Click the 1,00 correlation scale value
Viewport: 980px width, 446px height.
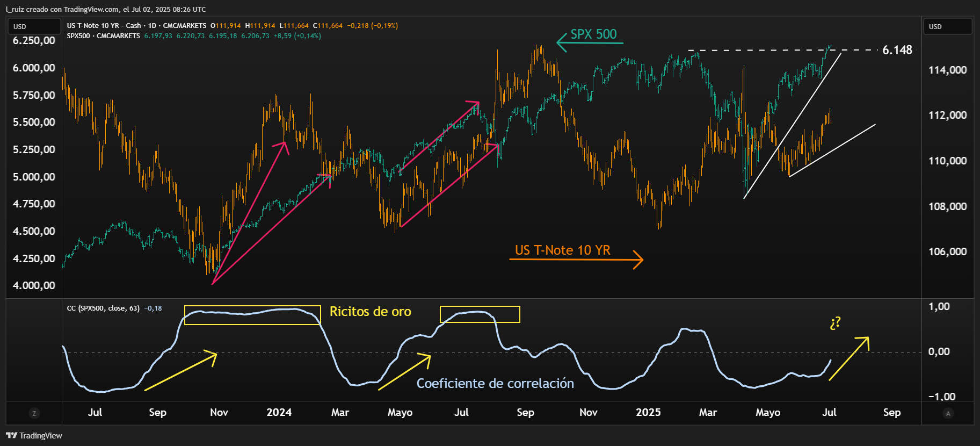point(939,306)
